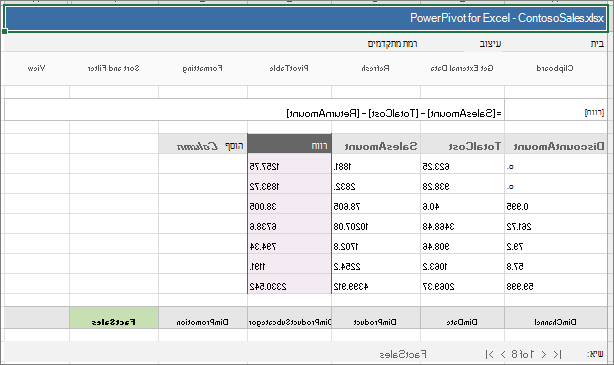Select the 57.8 DiscountAmount cell
Viewport: 614px width, 365px height.
(x=556, y=264)
